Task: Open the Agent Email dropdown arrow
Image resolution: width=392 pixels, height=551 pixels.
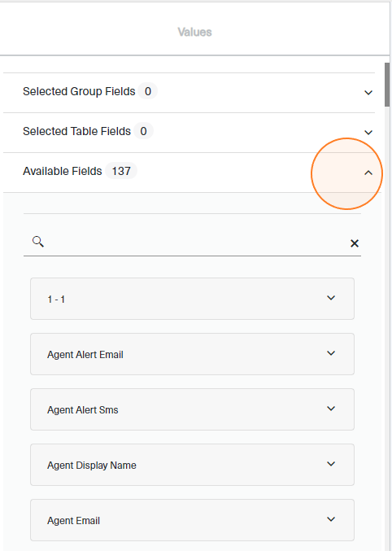Action: click(331, 519)
